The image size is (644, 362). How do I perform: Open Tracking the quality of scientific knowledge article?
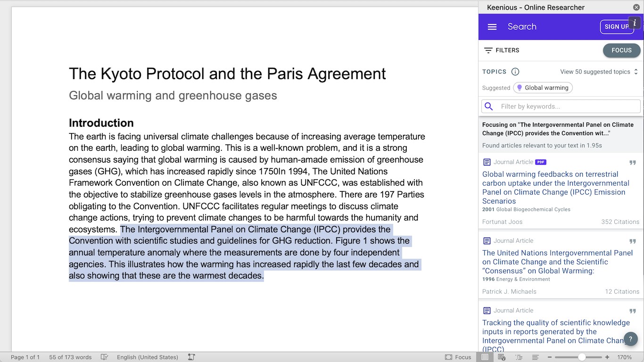(556, 336)
